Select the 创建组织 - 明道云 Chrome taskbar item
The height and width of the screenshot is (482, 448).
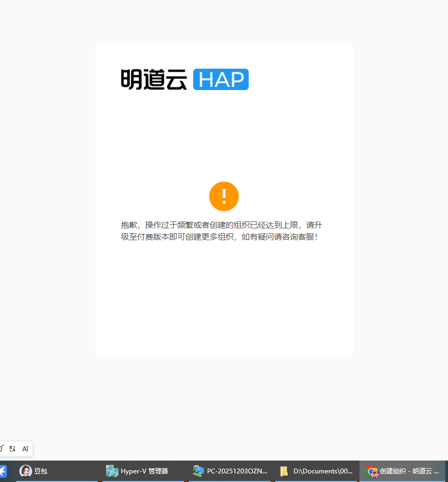pos(402,471)
